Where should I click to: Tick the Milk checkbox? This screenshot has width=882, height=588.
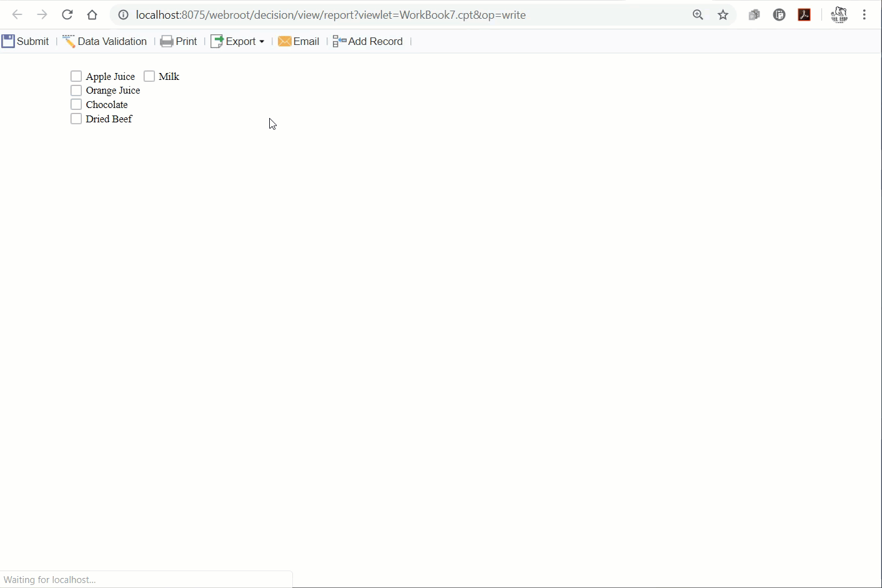(149, 76)
